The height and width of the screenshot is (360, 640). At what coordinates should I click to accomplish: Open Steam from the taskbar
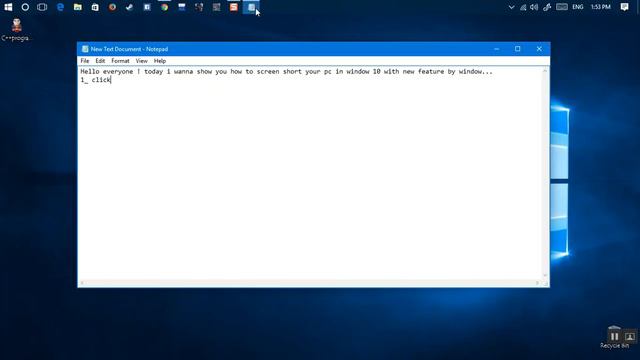pos(129,7)
